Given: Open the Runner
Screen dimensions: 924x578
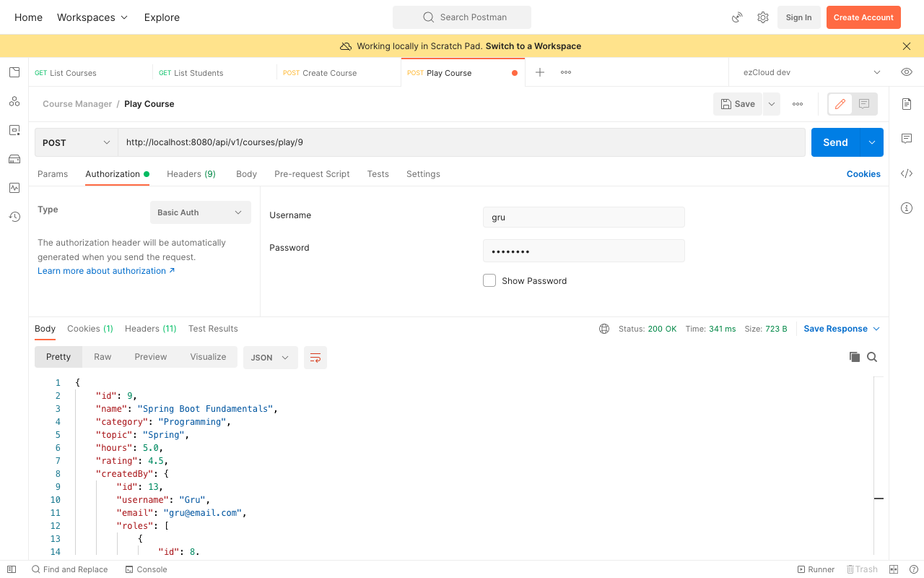Looking at the screenshot, I should tap(816, 569).
